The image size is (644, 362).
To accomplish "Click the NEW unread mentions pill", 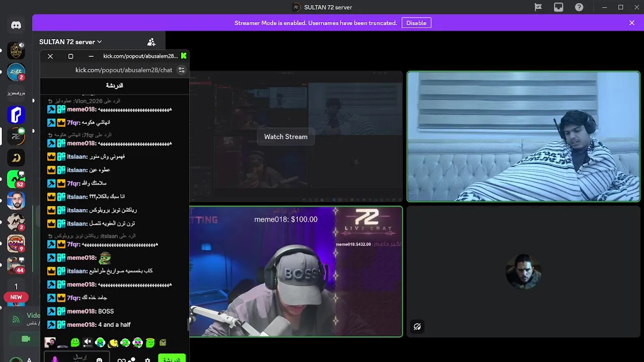I will pyautogui.click(x=16, y=297).
